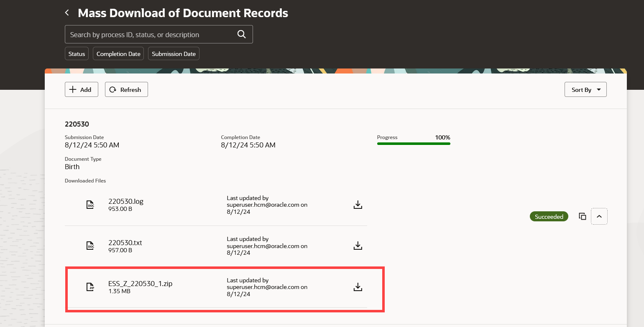Screen dimensions: 644x327
Task: Click the document icon of 220530.txt
Action: pyautogui.click(x=90, y=246)
